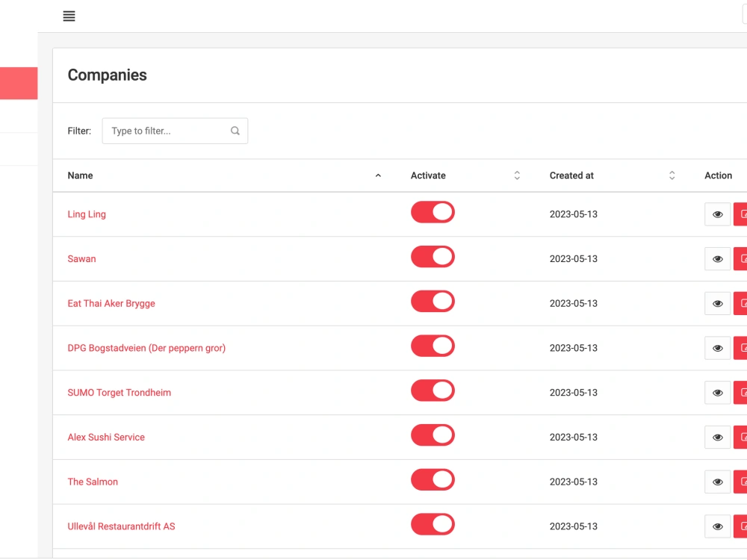Viewport: 747px width, 560px height.
Task: View Sawan with the eye icon
Action: pyautogui.click(x=717, y=259)
